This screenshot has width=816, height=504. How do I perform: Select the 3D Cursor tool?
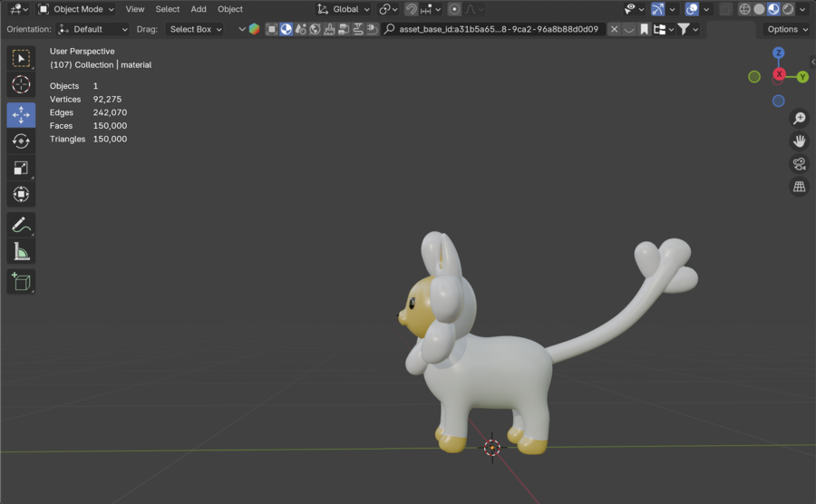click(21, 85)
